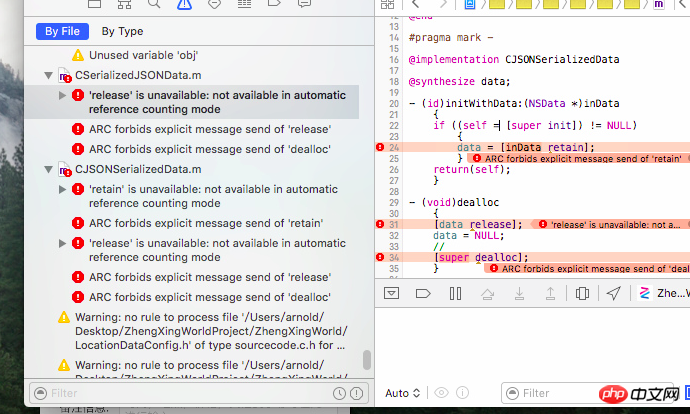This screenshot has height=414, width=690.
Task: Click '#pragma mark -' code line
Action: click(x=451, y=37)
